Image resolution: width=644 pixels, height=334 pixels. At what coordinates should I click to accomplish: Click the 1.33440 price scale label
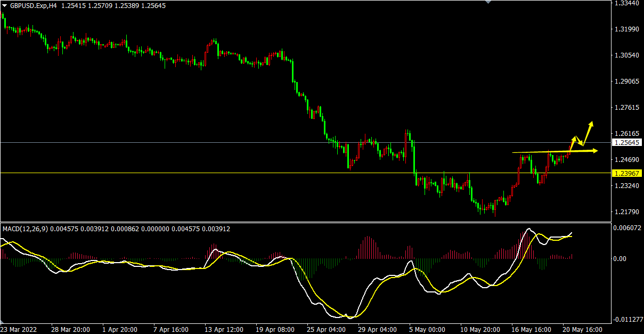tap(626, 3)
